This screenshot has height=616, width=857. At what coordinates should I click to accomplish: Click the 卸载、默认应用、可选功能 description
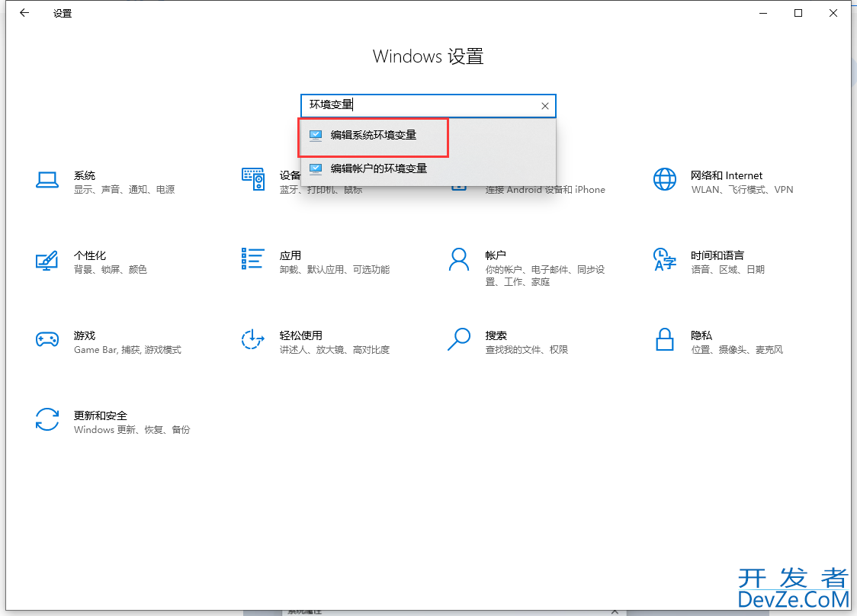[x=335, y=269]
